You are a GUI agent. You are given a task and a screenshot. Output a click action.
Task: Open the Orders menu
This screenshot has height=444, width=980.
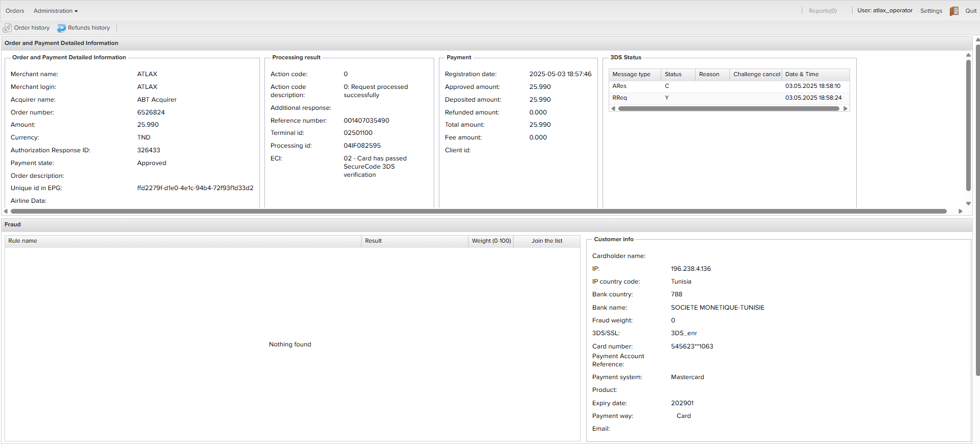tap(15, 11)
